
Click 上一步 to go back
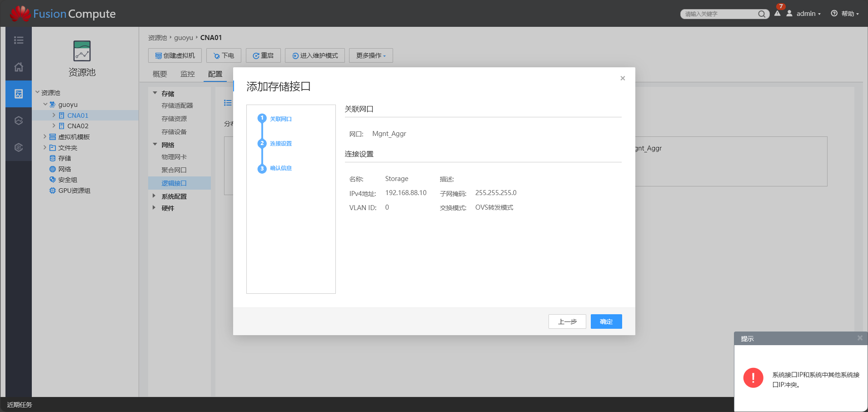567,322
